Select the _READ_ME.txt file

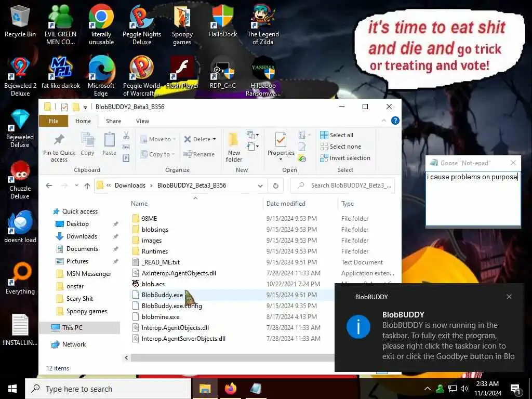pos(161,262)
